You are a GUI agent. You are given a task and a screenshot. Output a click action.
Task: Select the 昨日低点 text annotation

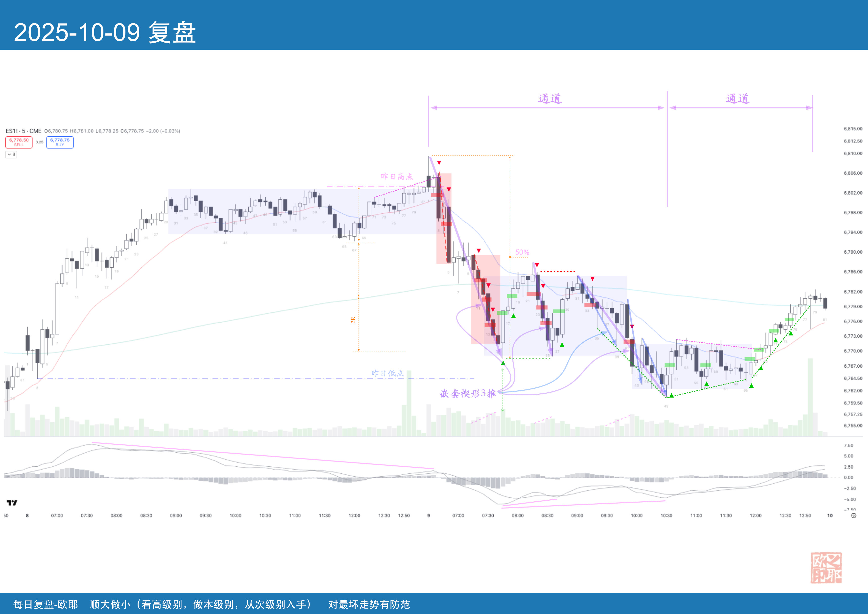[x=387, y=373]
